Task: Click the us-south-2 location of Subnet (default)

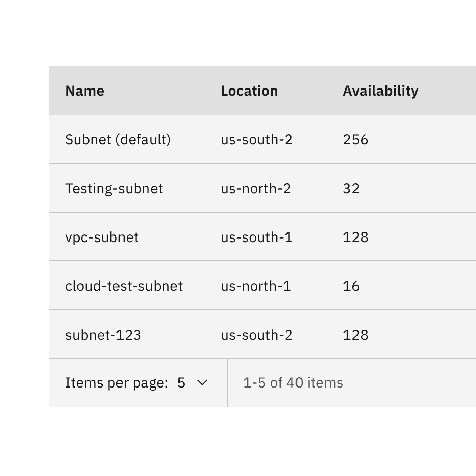Action: (x=256, y=139)
